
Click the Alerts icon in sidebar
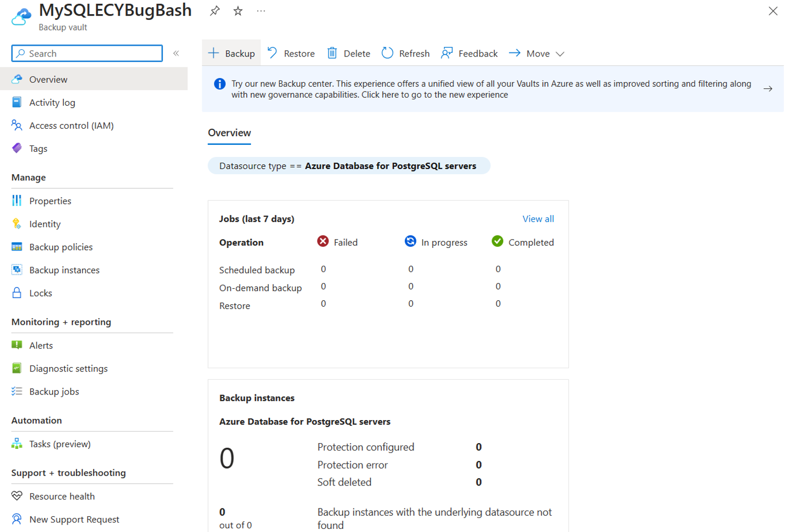click(x=17, y=345)
